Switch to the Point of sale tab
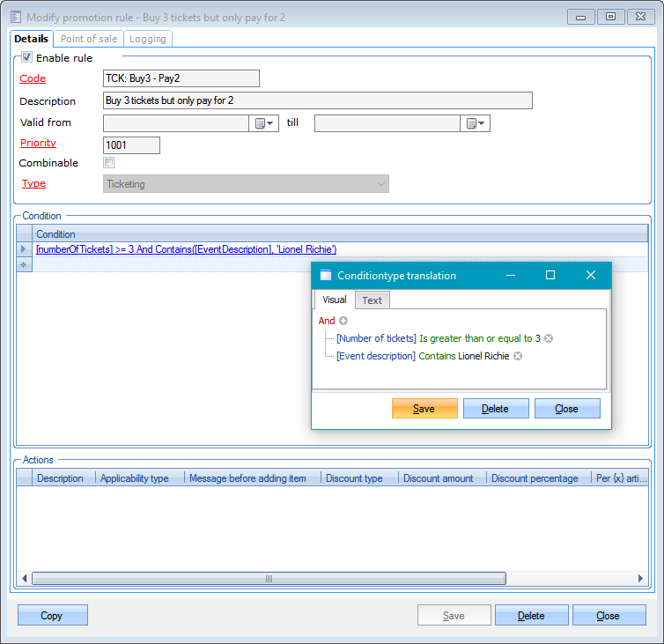 90,39
